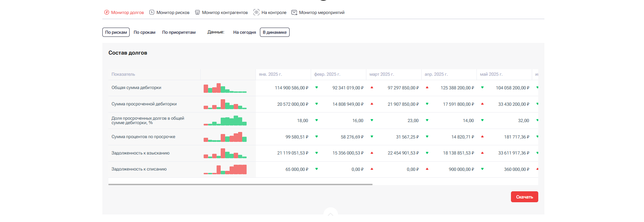Toggle data mode to На сегодня
The width and height of the screenshot is (644, 222).
244,32
